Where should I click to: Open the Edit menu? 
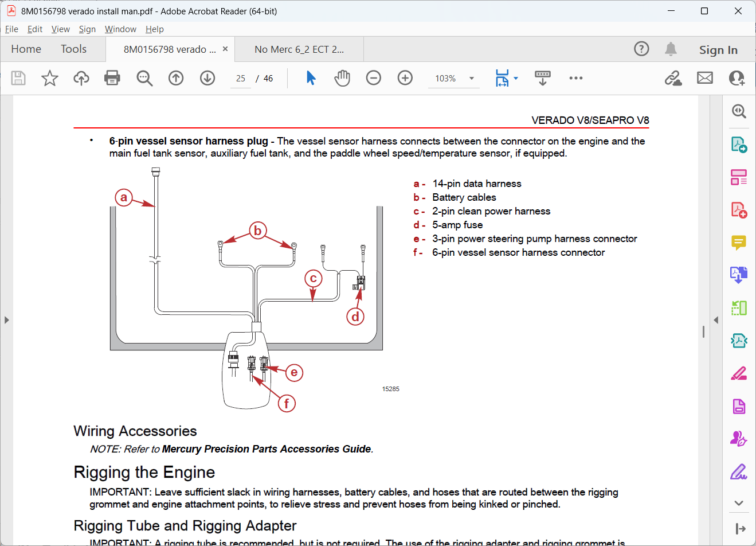[35, 29]
